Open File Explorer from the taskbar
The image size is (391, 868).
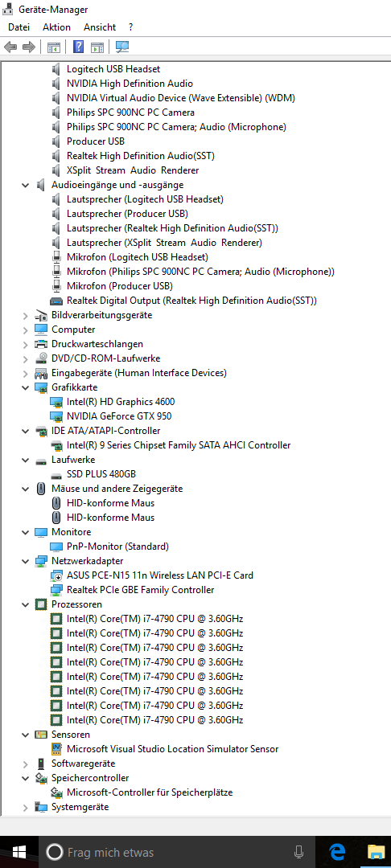pyautogui.click(x=377, y=852)
